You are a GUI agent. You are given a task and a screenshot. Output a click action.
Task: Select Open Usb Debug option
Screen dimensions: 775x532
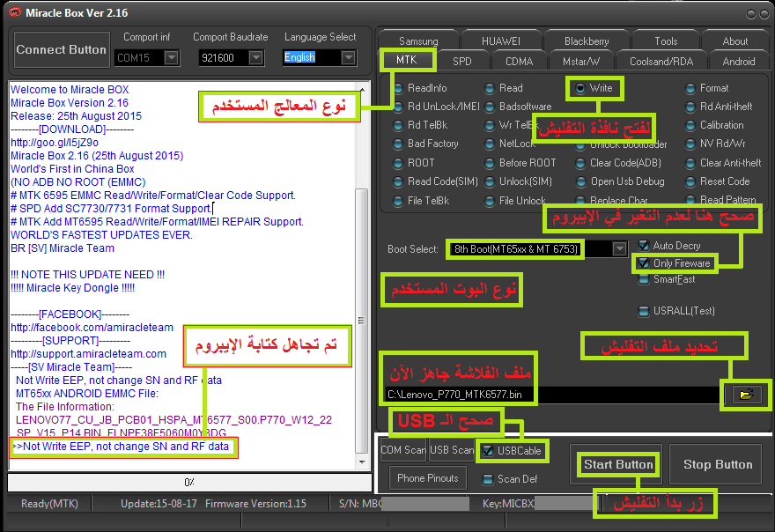(x=582, y=182)
